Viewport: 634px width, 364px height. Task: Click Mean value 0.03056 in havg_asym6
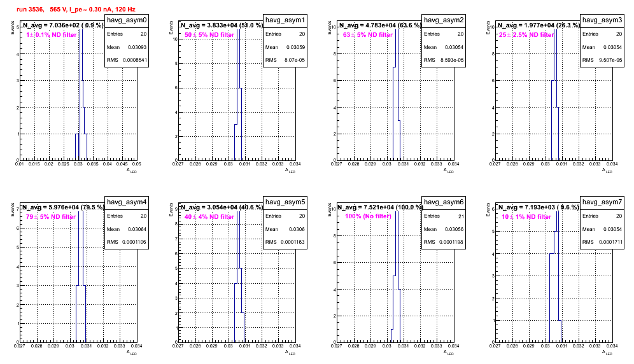(x=454, y=229)
